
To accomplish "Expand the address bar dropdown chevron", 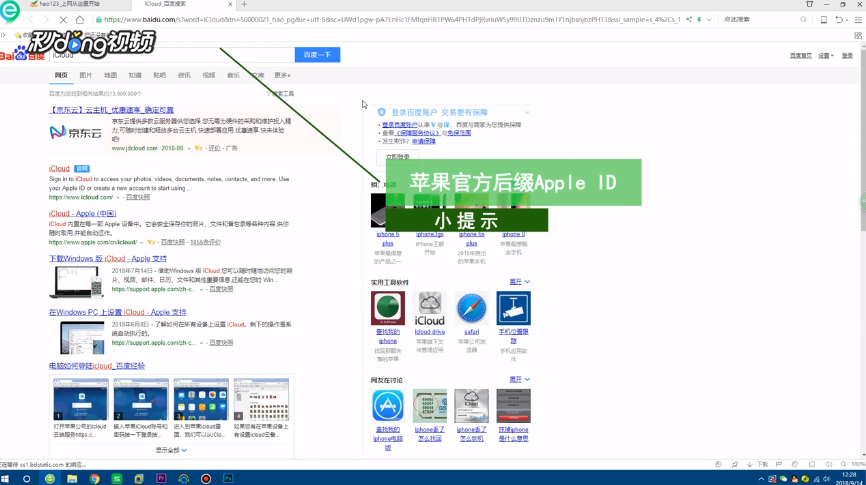I will 709,19.
